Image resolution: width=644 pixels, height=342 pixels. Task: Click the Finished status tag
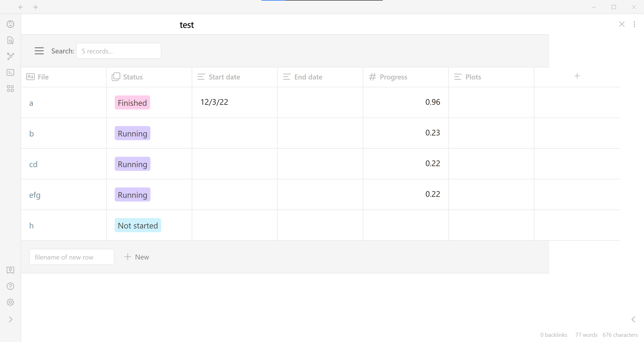132,102
